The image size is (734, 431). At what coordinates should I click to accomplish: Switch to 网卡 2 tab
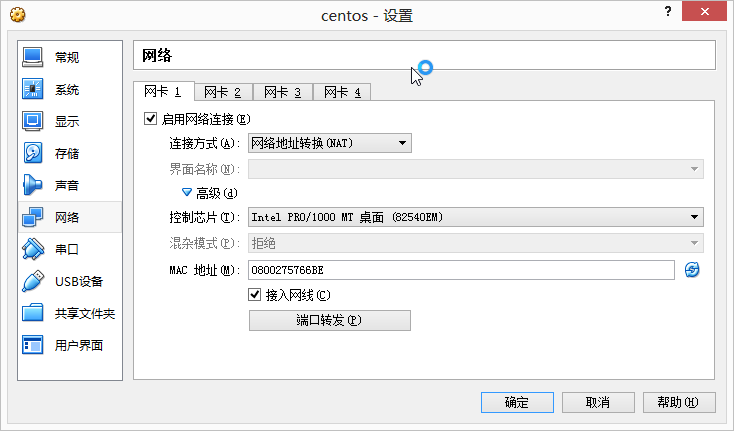(x=223, y=92)
